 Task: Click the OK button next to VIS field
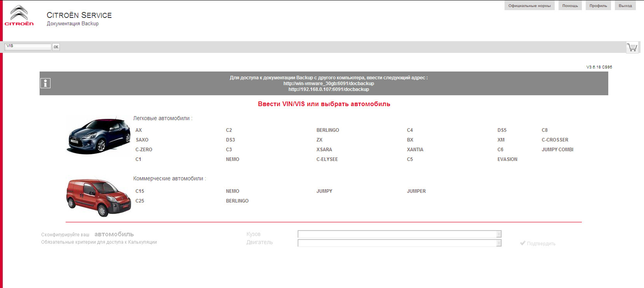coord(56,47)
